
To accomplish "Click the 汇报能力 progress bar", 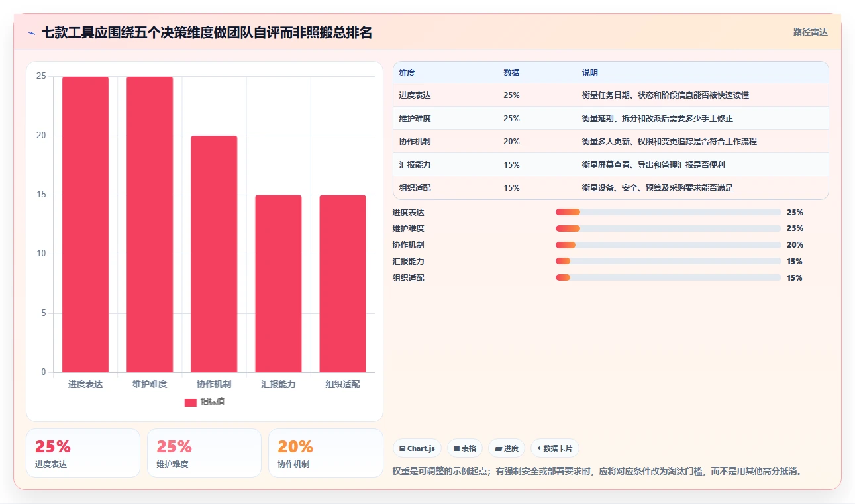I will 668,262.
